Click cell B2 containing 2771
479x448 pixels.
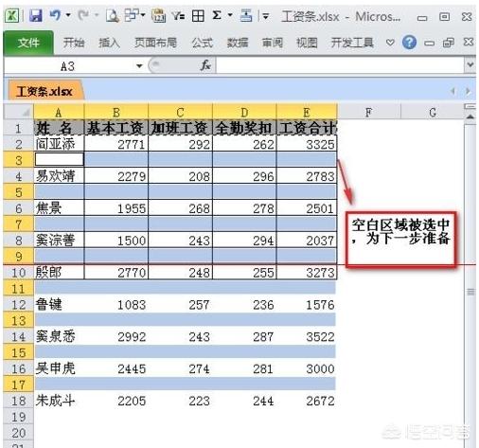click(116, 144)
